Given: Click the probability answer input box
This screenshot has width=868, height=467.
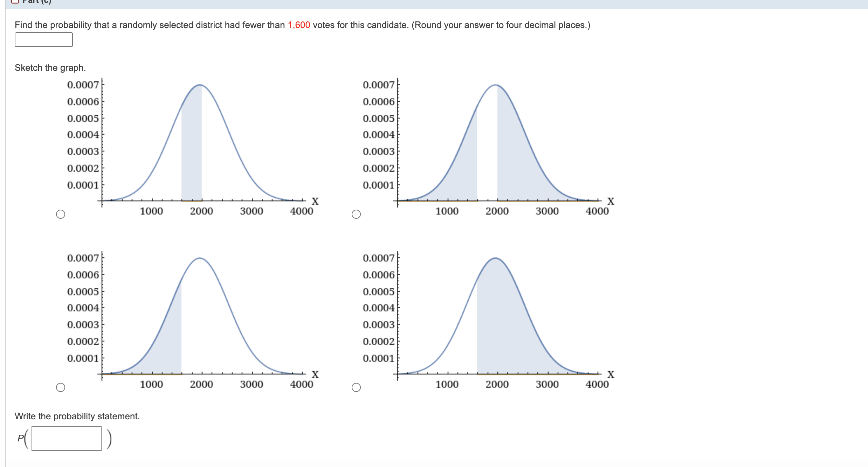Looking at the screenshot, I should (44, 40).
